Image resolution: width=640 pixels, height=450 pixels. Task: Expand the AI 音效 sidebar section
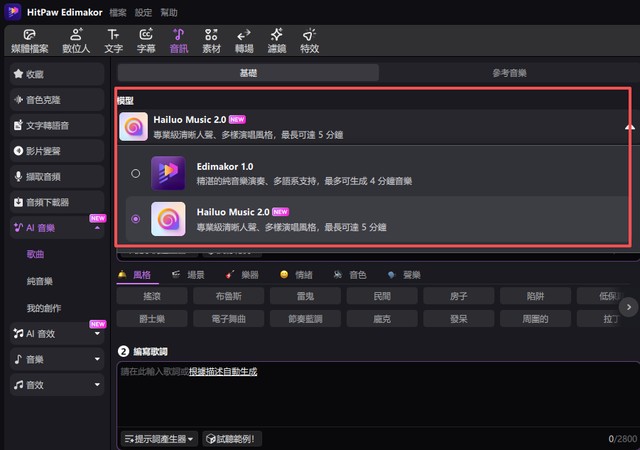[97, 334]
